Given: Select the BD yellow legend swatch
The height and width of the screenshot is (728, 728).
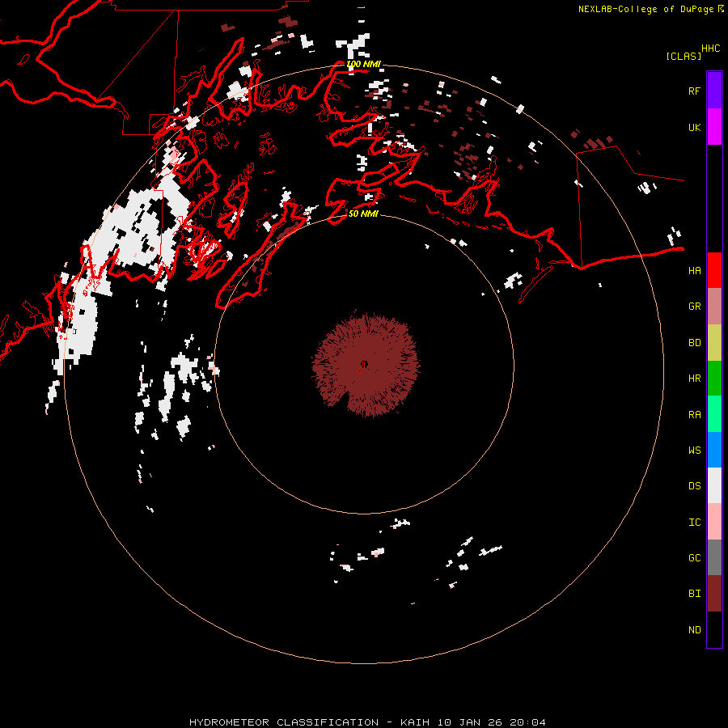Looking at the screenshot, I should click(x=714, y=343).
